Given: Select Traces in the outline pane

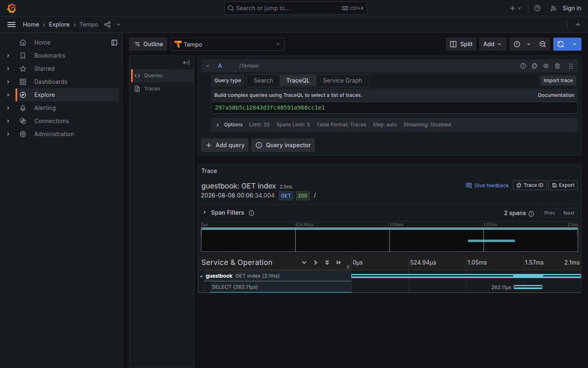Looking at the screenshot, I should pyautogui.click(x=163, y=89).
